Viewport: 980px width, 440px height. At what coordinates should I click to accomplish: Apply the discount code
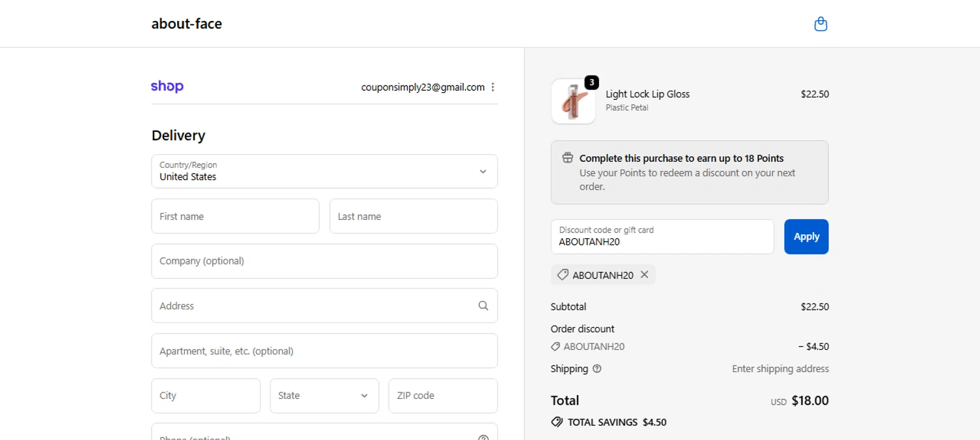tap(806, 236)
